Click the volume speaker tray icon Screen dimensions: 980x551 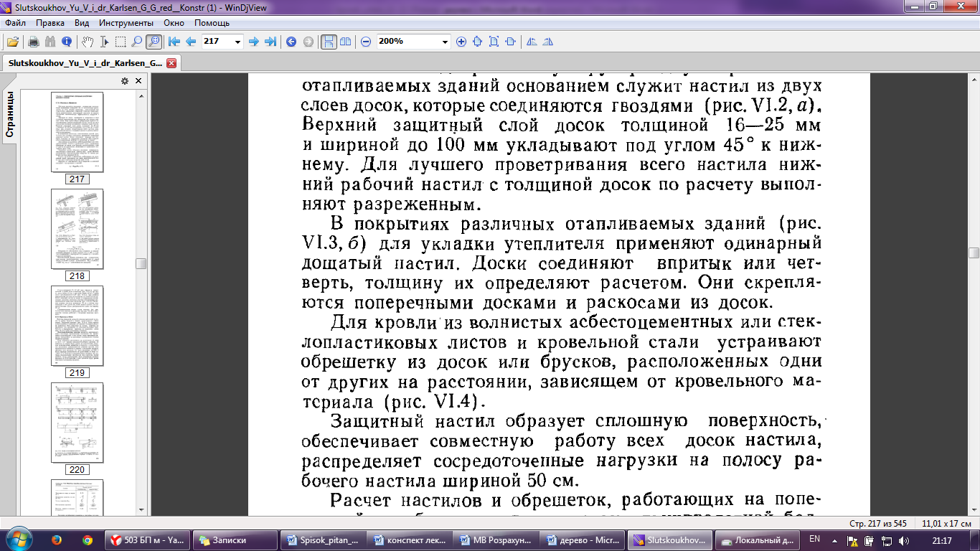point(903,540)
